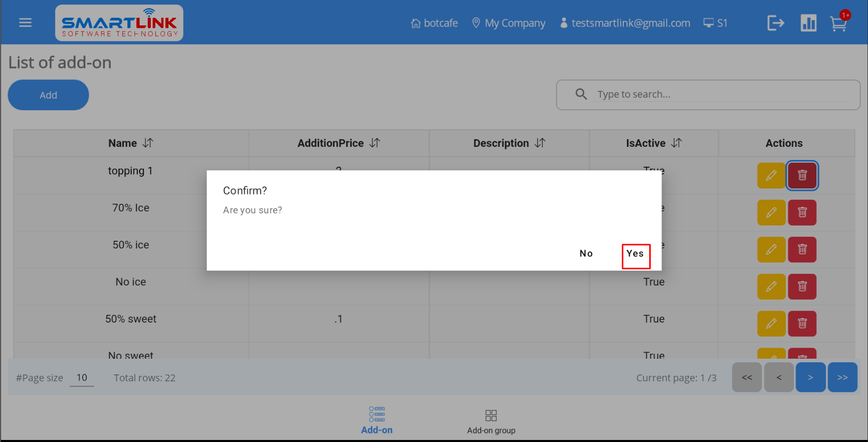Toggle sorting on the IsActive column
The height and width of the screenshot is (442, 868).
point(676,143)
